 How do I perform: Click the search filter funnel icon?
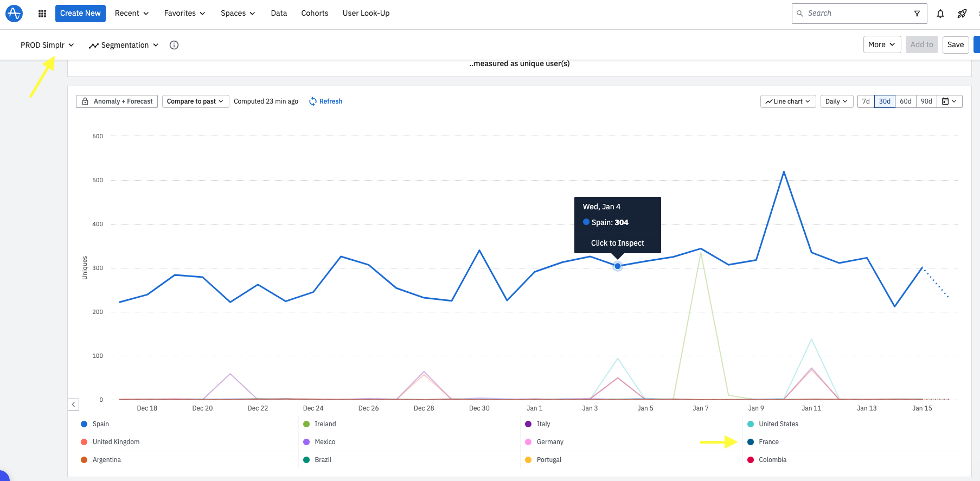coord(917,14)
